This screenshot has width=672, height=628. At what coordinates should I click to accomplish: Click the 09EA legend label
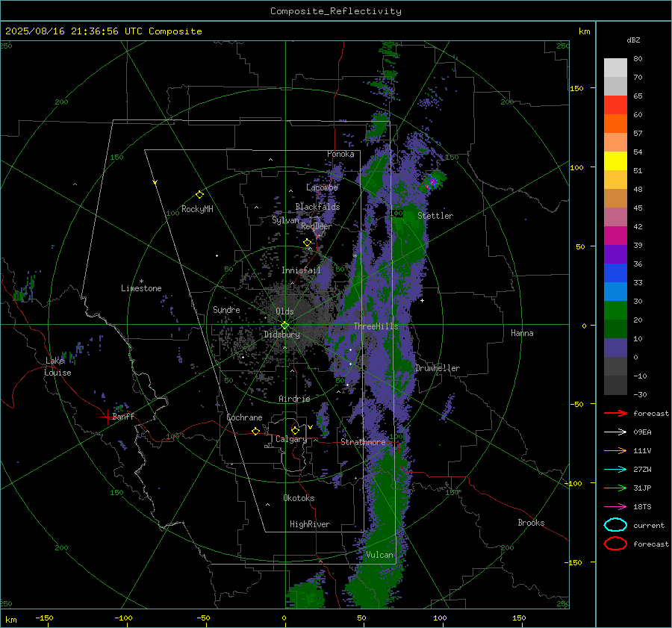pyautogui.click(x=642, y=432)
